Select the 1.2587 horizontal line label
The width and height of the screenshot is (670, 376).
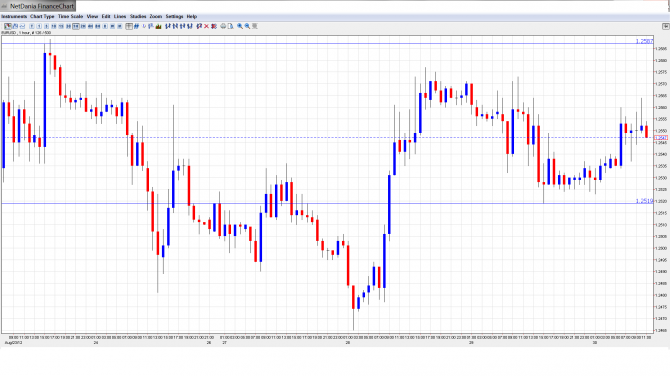tap(644, 41)
